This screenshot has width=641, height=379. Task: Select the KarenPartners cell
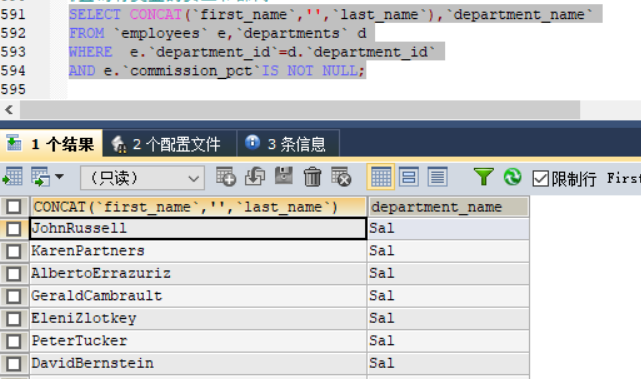(198, 251)
